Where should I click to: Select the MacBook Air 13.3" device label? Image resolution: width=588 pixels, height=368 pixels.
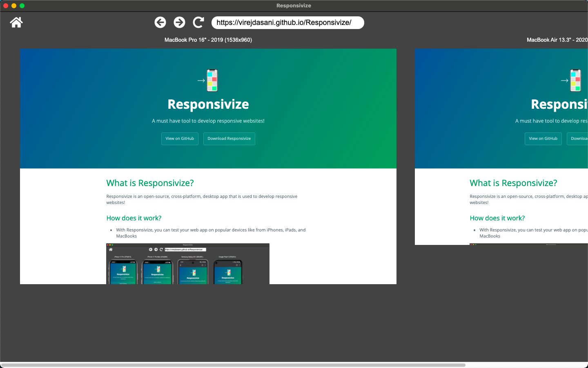coord(557,40)
